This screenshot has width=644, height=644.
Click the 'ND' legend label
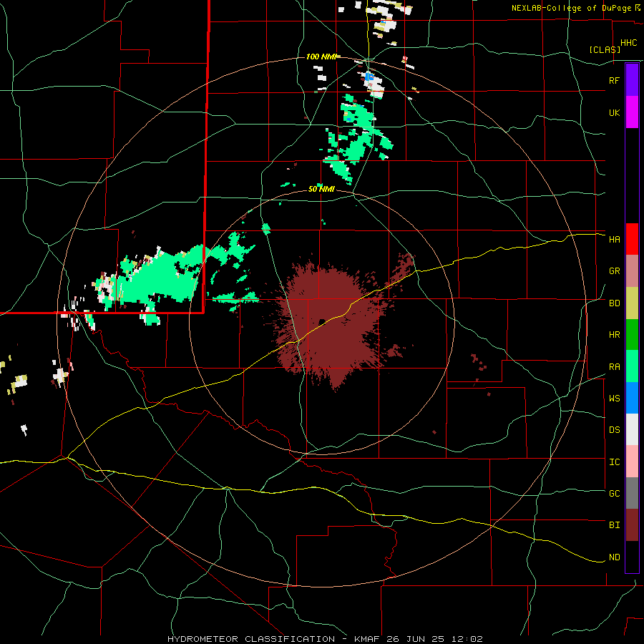(614, 557)
